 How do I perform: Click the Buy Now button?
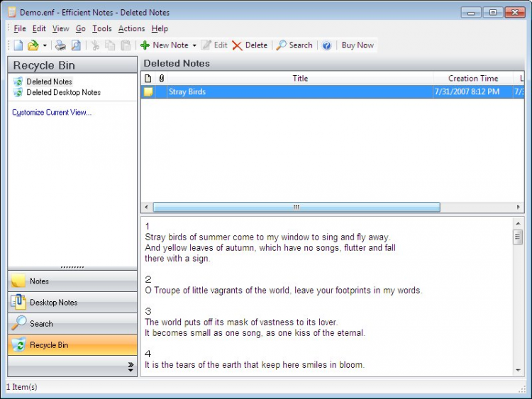click(358, 45)
